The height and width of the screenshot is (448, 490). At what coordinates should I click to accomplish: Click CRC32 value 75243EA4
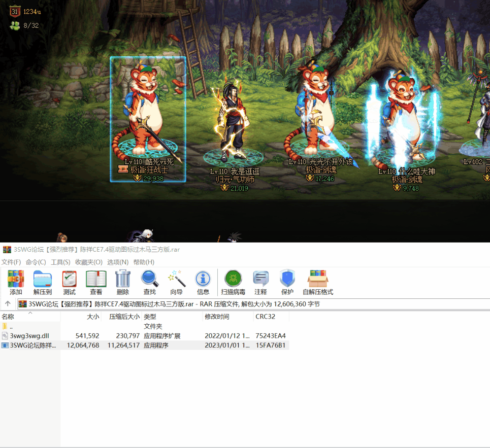[271, 335]
